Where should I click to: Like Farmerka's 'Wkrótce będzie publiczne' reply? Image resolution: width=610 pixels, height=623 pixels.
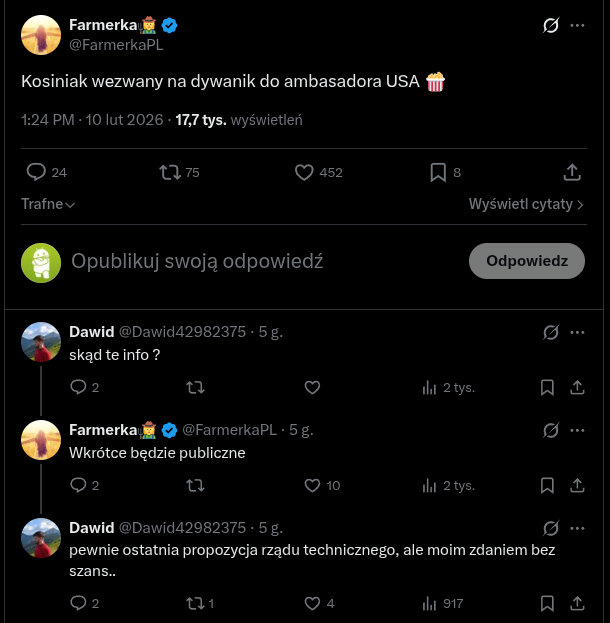tap(312, 485)
